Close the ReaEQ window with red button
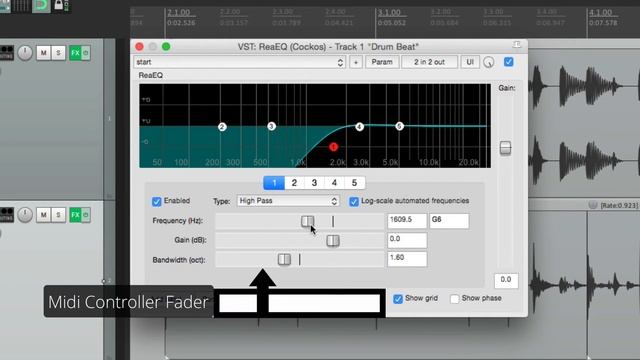This screenshot has width=640, height=360. [x=139, y=47]
